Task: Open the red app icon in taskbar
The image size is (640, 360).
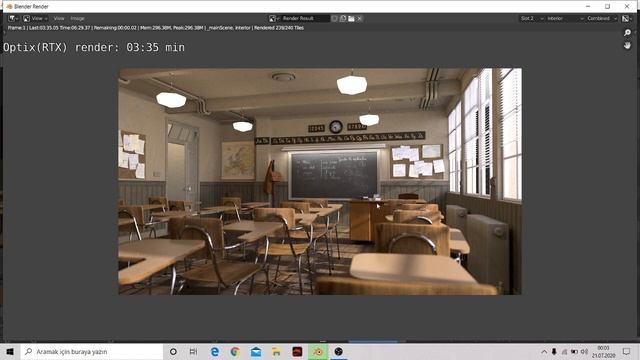Action: [x=297, y=351]
